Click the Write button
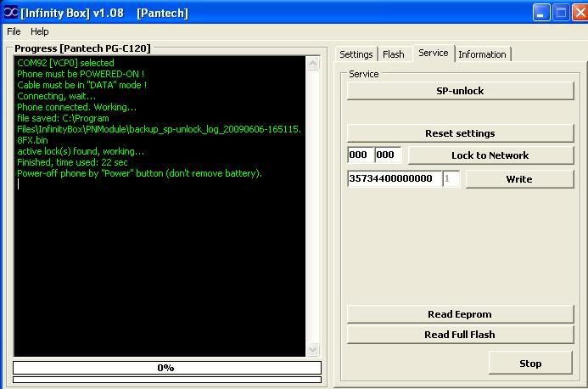The height and width of the screenshot is (389, 588). pos(519,179)
